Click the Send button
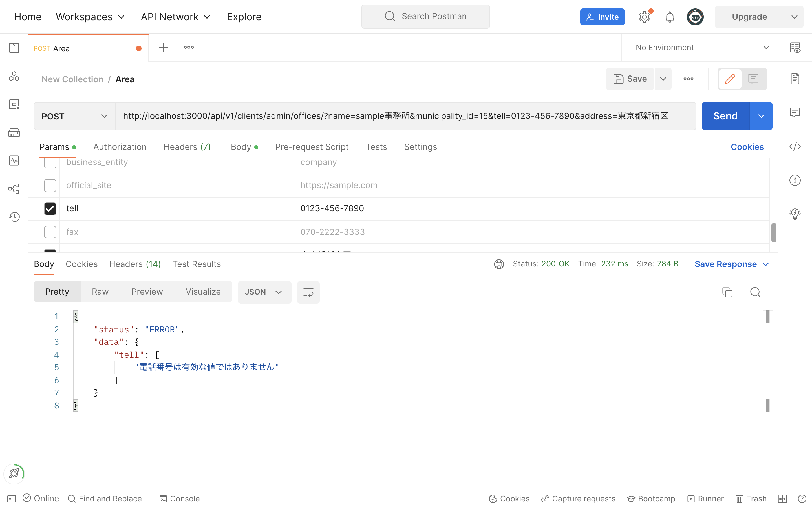Viewport: 812px width, 507px height. coord(725,116)
